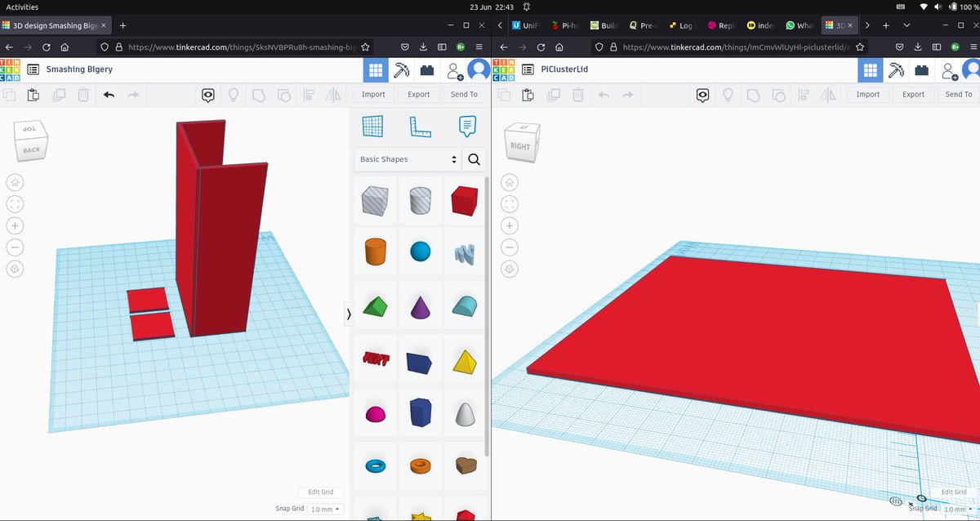Open the Activities overview

pyautogui.click(x=22, y=7)
